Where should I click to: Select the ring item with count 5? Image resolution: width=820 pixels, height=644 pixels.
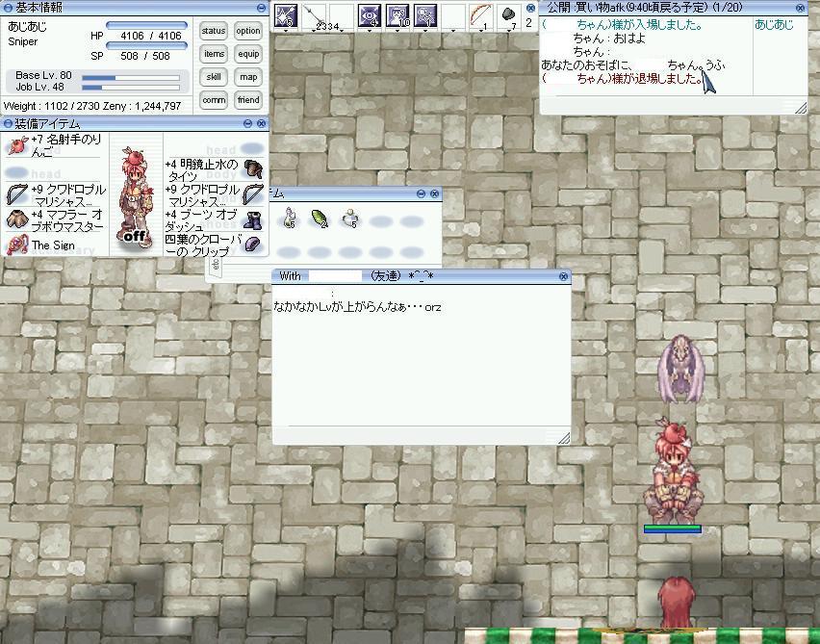pos(351,219)
